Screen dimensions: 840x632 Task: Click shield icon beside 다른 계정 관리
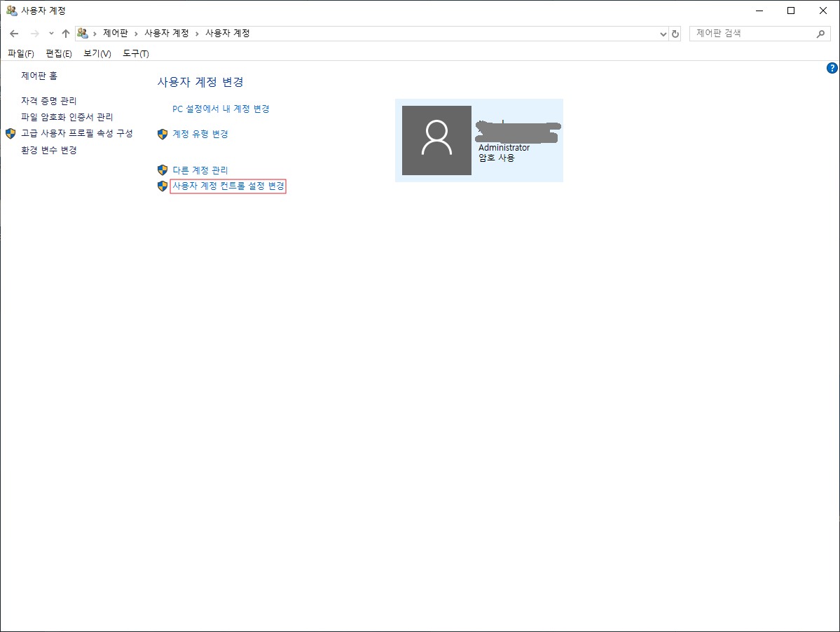163,170
